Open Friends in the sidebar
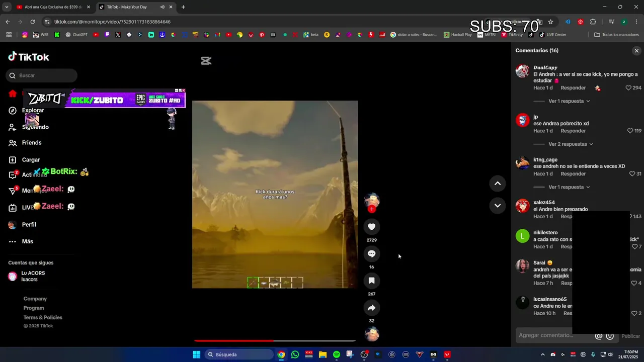Viewport: 644px width, 362px height. coord(32,143)
